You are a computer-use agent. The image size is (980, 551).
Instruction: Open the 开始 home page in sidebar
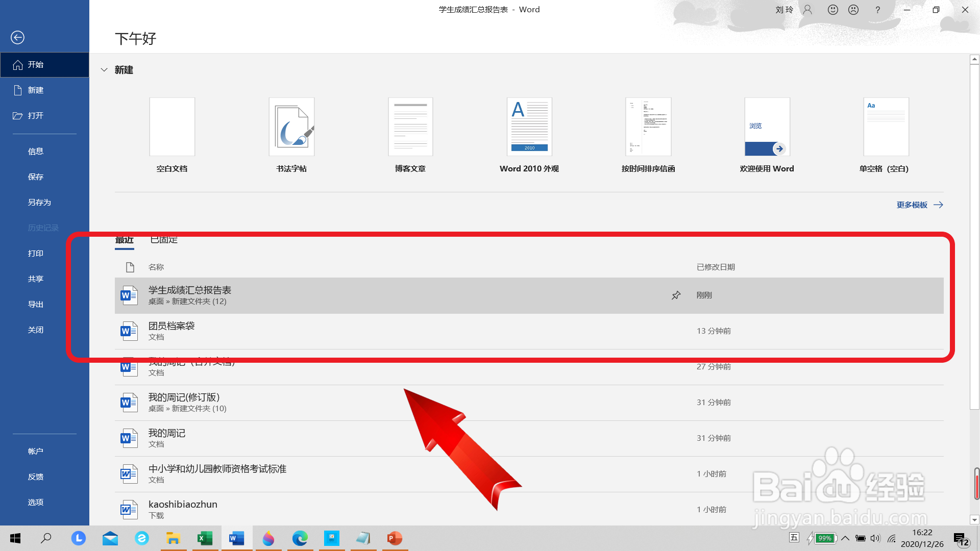pyautogui.click(x=44, y=65)
